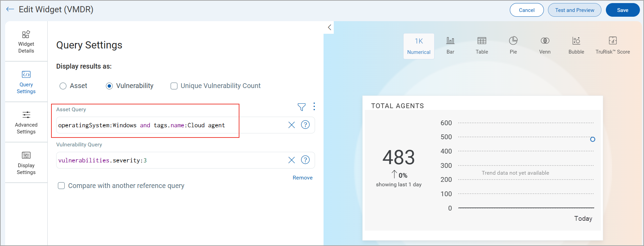Select Numerical widget type
This screenshot has height=246, width=644.
(x=419, y=46)
